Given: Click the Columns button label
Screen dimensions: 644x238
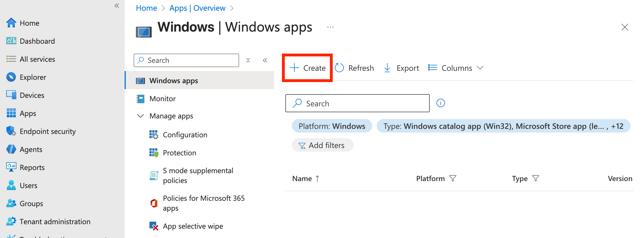Looking at the screenshot, I should (457, 68).
